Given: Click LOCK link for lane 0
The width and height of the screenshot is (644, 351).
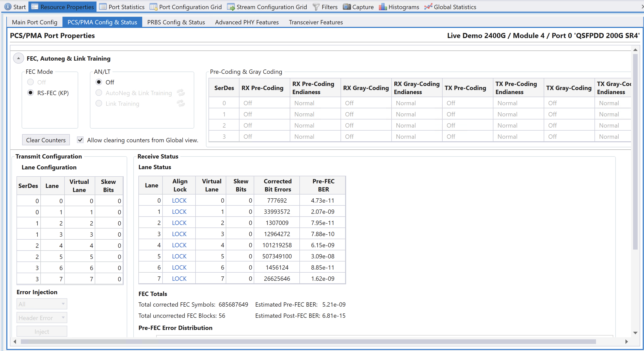Looking at the screenshot, I should coord(179,200).
